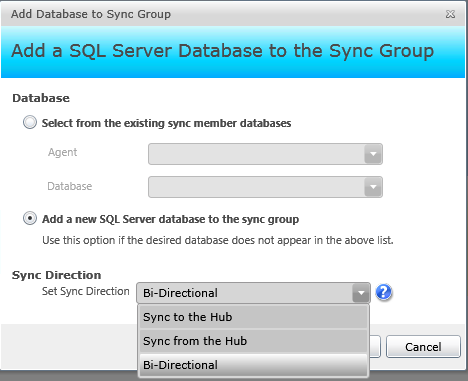Close the Add Database to Sync Group dialog

coord(450,14)
